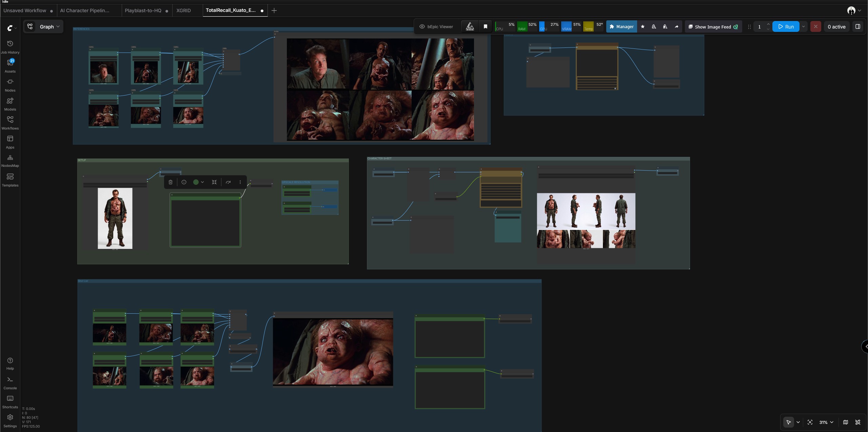The height and width of the screenshot is (432, 868).
Task: Delete selected node with trash icon
Action: (171, 182)
